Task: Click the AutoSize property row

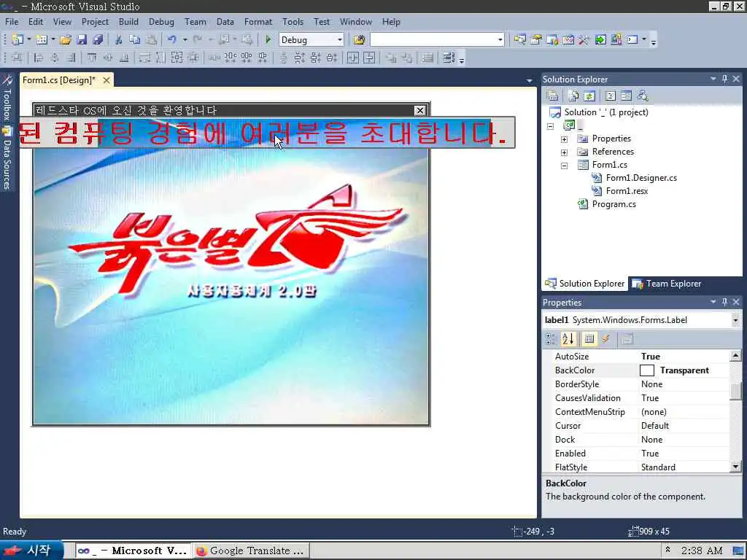Action: click(x=636, y=357)
